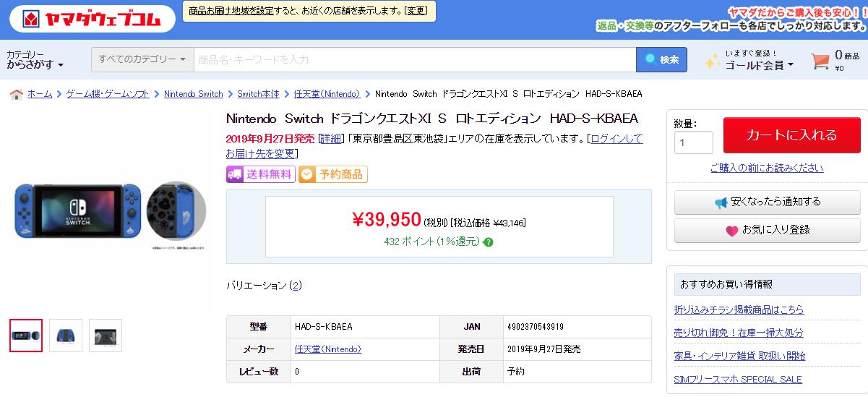Click the 安くなったら通知する button
Viewport: 868px width, 397px height.
767,202
